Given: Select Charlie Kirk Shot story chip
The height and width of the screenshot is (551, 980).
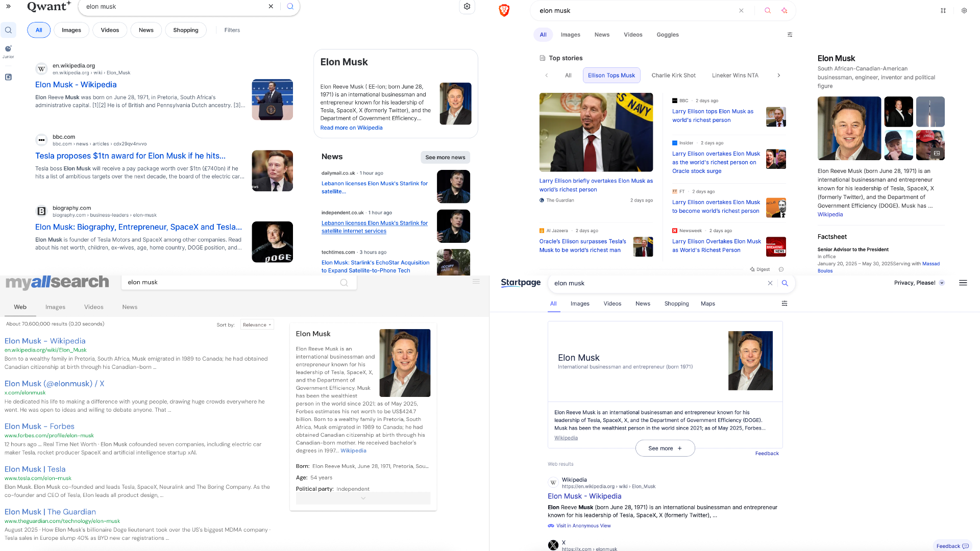Looking at the screenshot, I should 673,76.
